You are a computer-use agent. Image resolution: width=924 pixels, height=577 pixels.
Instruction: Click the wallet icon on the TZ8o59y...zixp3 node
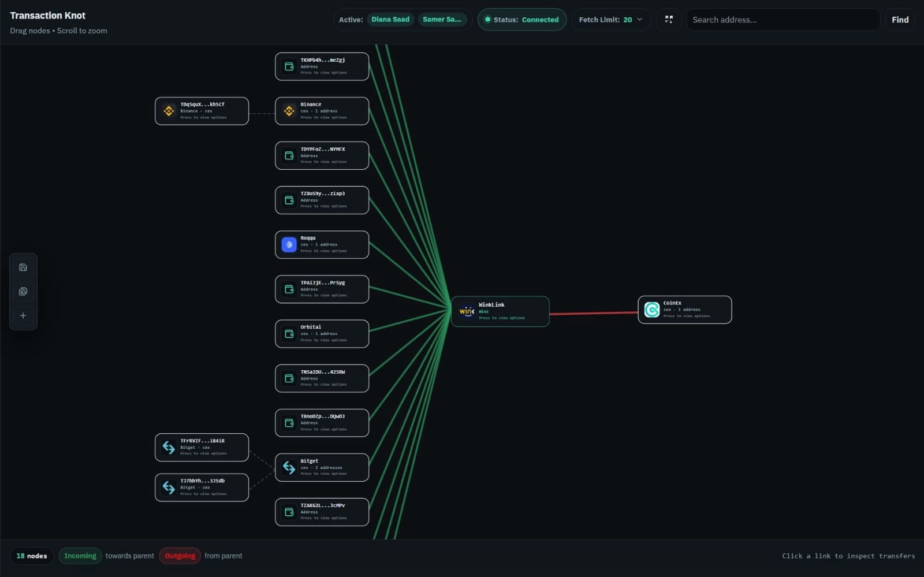click(x=289, y=200)
